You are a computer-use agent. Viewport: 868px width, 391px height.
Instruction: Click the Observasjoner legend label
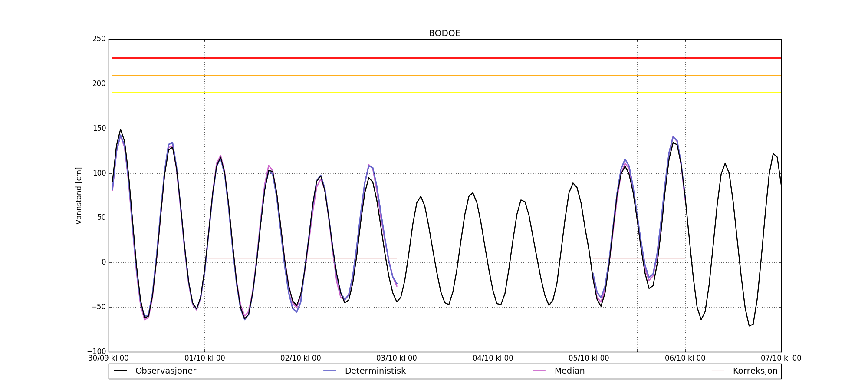click(165, 371)
